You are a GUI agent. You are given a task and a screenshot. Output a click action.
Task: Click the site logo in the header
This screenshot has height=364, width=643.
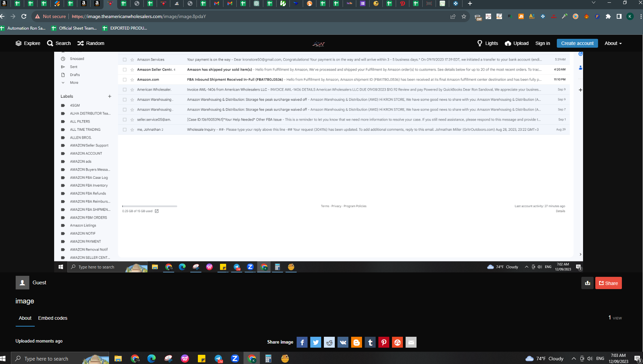[318, 44]
